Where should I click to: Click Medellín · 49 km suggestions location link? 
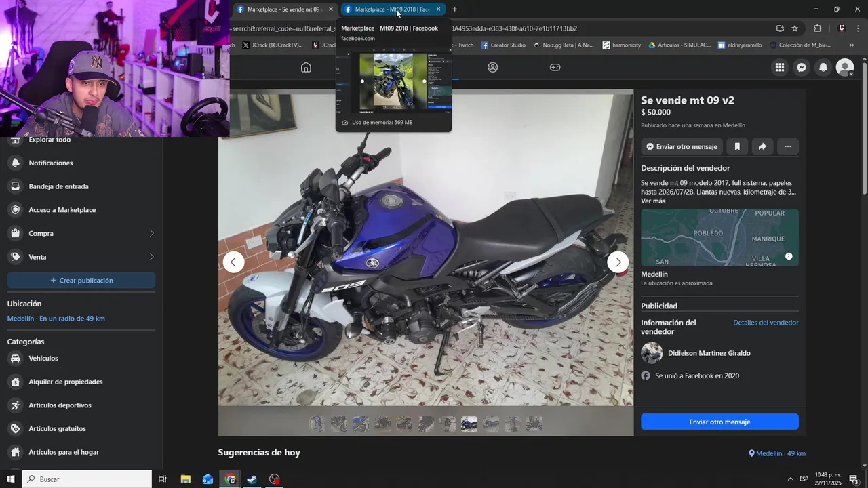tap(777, 453)
